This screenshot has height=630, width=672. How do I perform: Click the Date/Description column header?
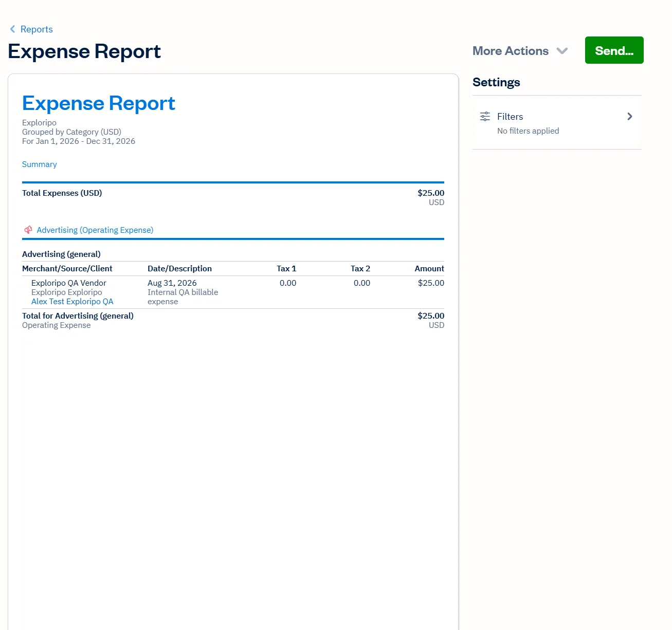(x=180, y=269)
